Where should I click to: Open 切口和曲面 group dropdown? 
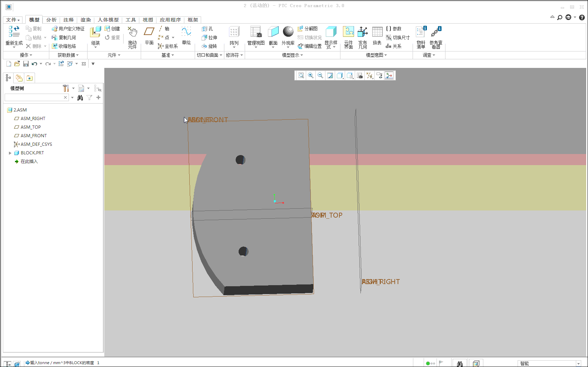(x=210, y=55)
